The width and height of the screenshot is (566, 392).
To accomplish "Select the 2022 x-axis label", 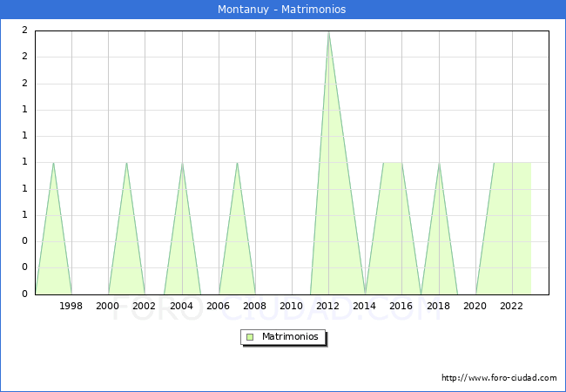I will 512,306.
